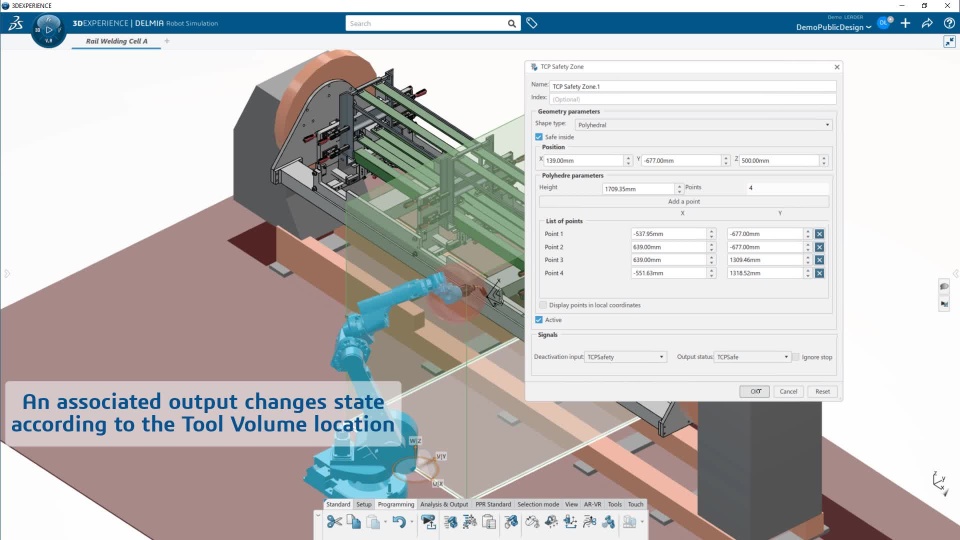960x540 pixels.
Task: Switch to the Analysis & Output tab
Action: click(x=444, y=504)
